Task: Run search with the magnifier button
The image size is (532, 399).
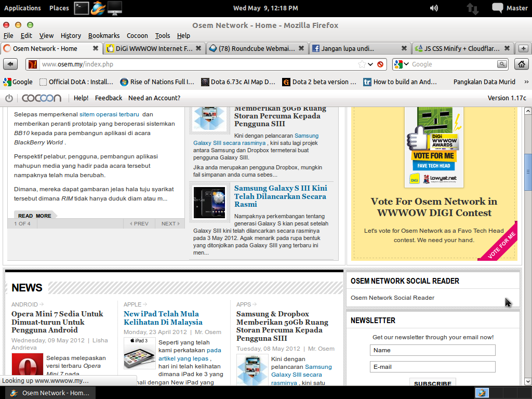Action: (502, 64)
